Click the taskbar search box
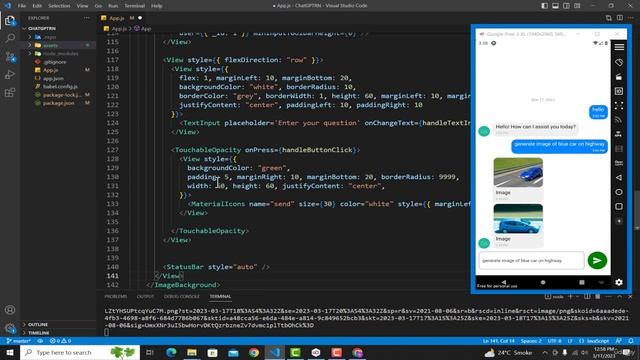640x360 pixels. point(80,352)
